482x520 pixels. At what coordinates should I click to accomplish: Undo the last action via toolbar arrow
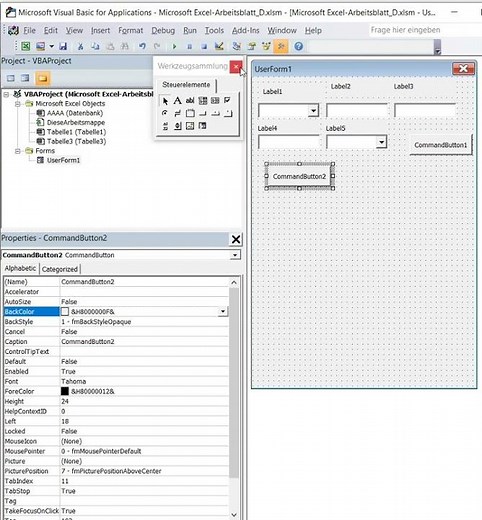tap(142, 46)
